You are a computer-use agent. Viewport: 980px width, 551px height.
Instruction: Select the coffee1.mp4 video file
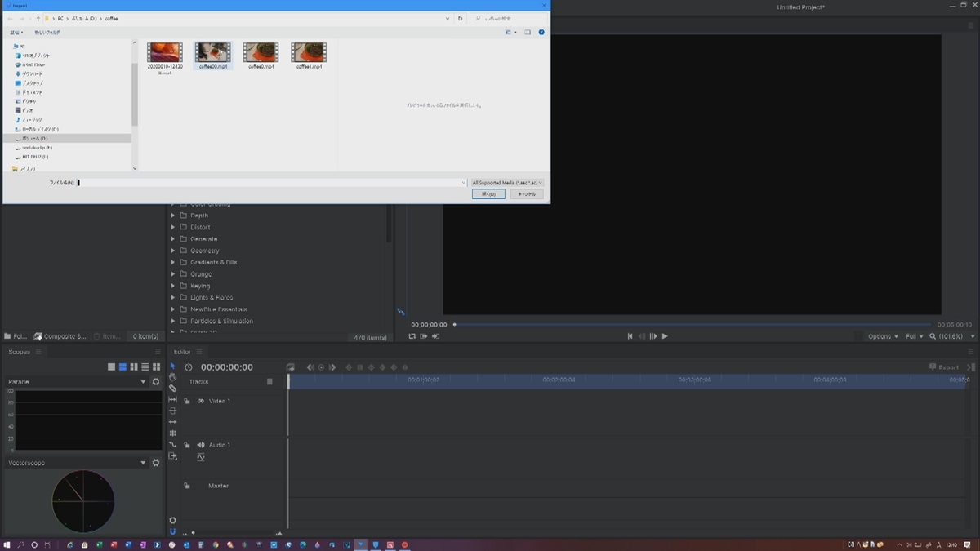tap(309, 56)
